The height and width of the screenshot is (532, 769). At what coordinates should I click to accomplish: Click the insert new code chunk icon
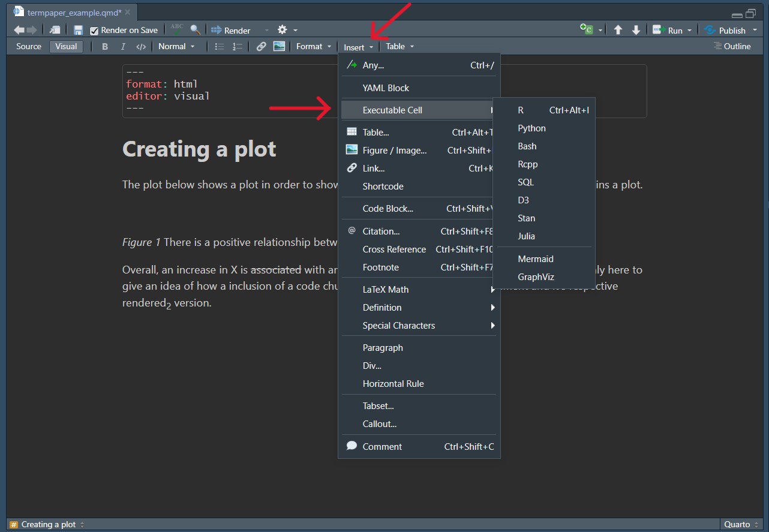tap(587, 29)
